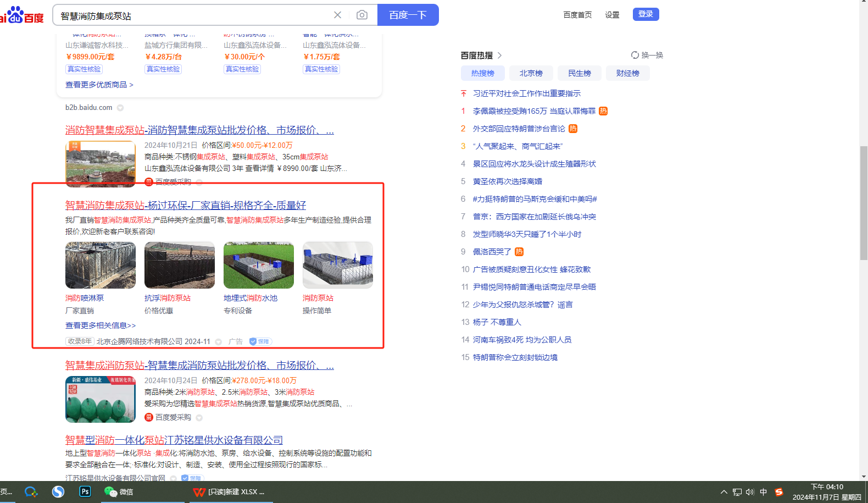
Task: Click 真实性核验 badge under ¥9899.00元/套
Action: tap(84, 69)
